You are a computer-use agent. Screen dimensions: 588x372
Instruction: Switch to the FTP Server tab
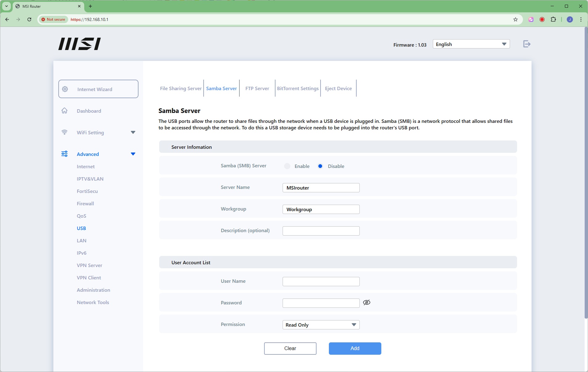tap(257, 89)
